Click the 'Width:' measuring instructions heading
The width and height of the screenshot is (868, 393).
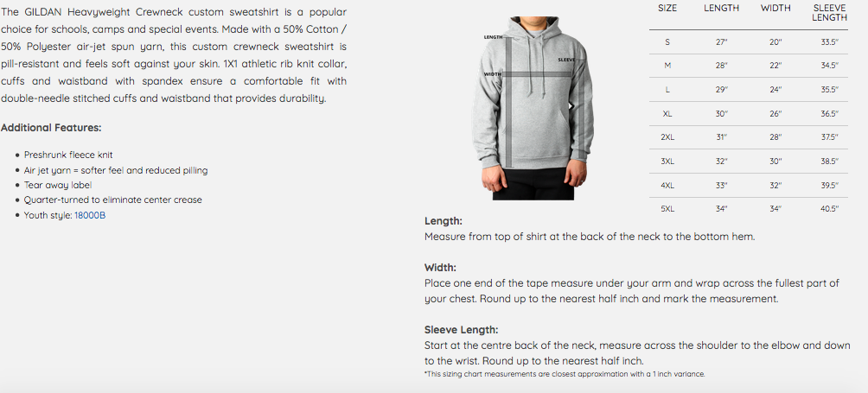pyautogui.click(x=440, y=268)
